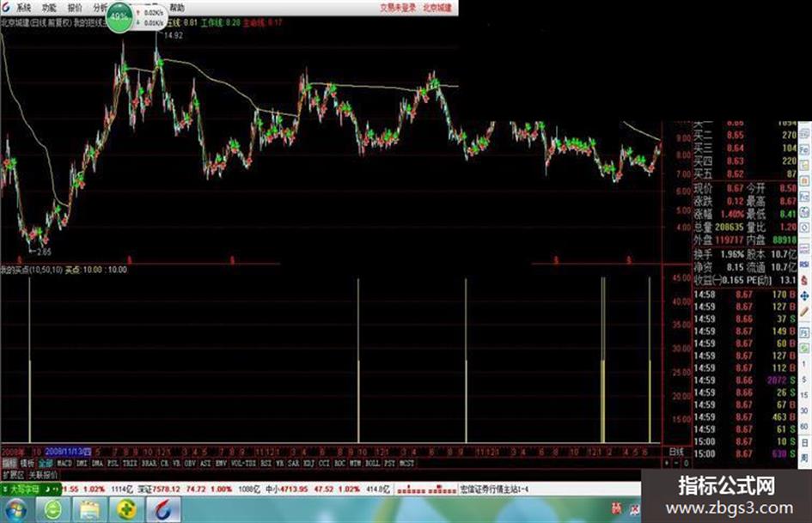Switch to the OBV indicator

point(188,463)
